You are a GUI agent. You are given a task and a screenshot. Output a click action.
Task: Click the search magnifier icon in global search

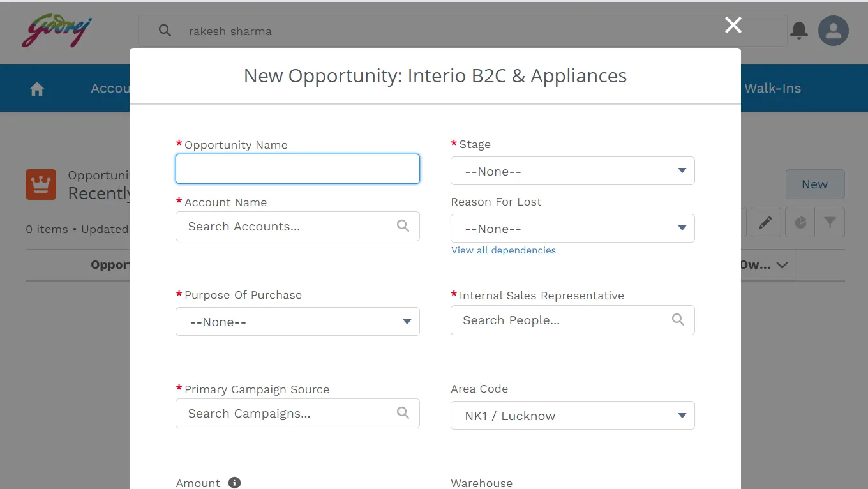165,31
